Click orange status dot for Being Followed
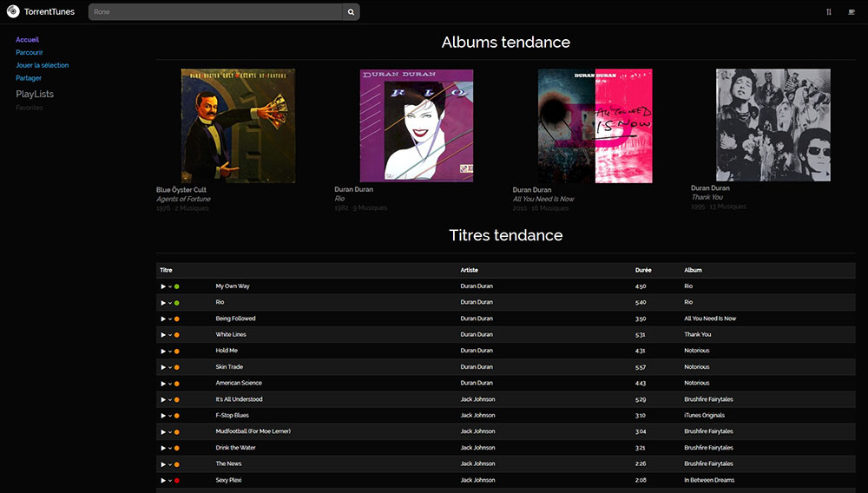This screenshot has height=493, width=868. pos(176,319)
